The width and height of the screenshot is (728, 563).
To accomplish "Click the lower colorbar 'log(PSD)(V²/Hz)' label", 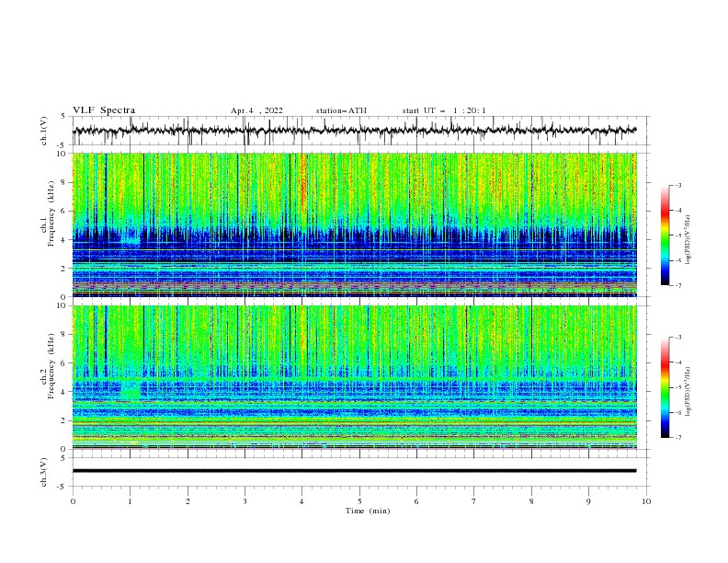I will point(688,392).
